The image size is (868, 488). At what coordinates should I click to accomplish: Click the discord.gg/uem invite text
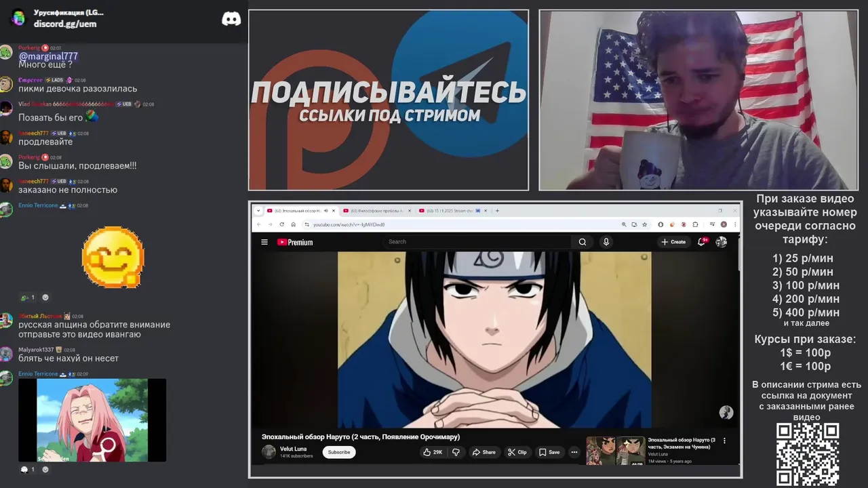pyautogui.click(x=65, y=24)
